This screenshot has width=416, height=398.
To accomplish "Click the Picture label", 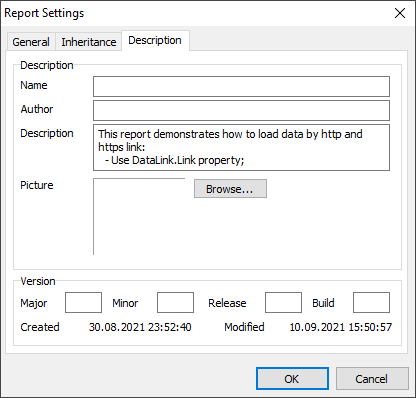I will (x=37, y=185).
